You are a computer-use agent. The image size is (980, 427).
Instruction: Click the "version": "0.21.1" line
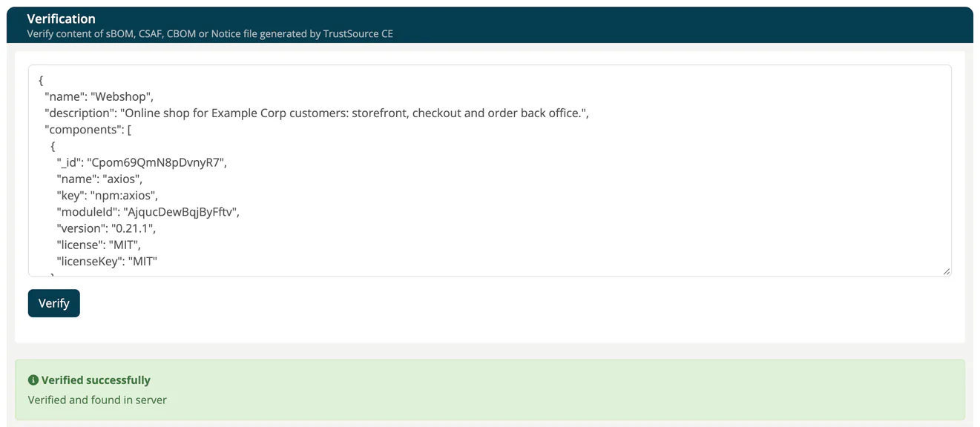pyautogui.click(x=106, y=228)
